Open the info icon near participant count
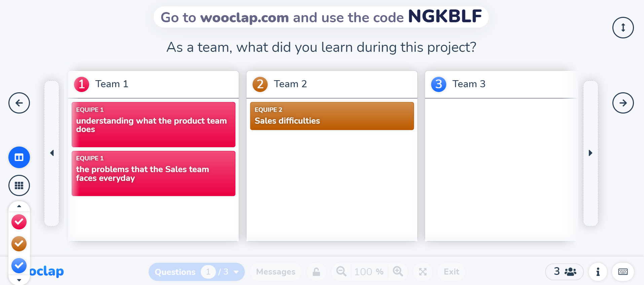 598,272
